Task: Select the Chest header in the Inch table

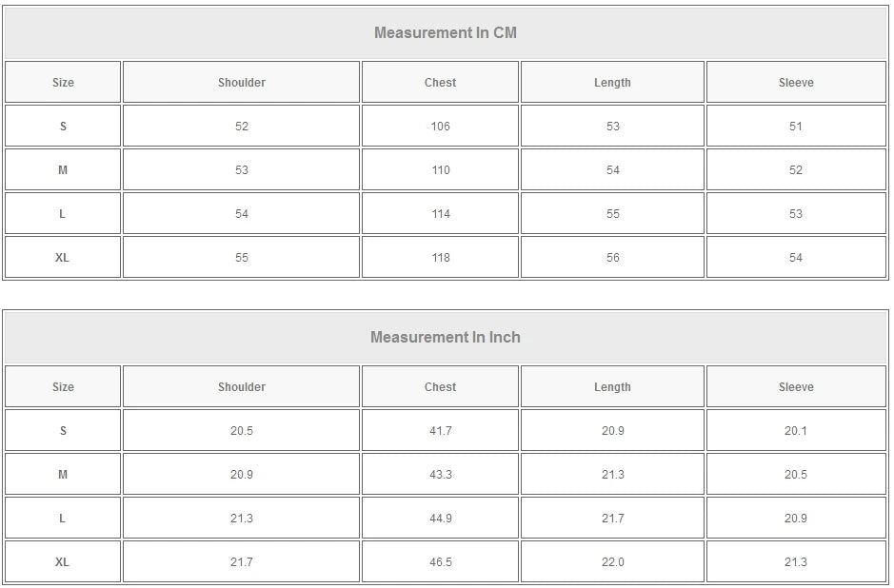Action: (x=440, y=387)
